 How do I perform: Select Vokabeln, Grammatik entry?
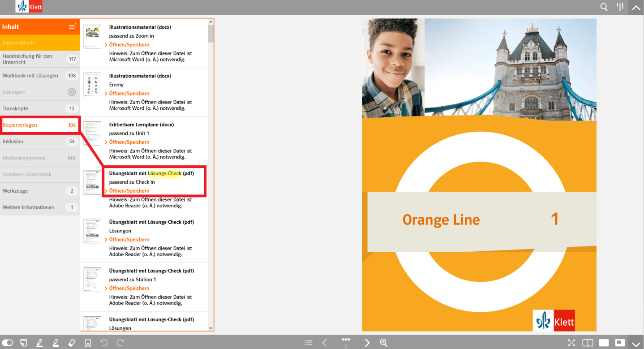click(40, 174)
